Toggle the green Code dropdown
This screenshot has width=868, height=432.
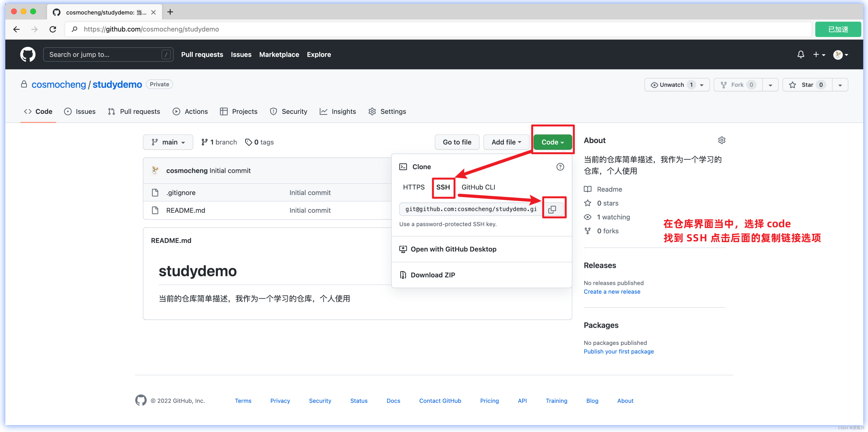pos(552,142)
